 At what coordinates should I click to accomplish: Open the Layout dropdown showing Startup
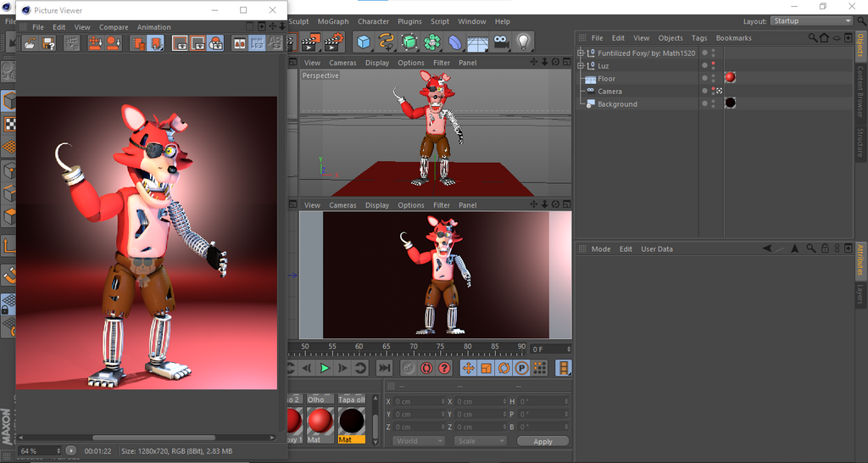pyautogui.click(x=811, y=21)
